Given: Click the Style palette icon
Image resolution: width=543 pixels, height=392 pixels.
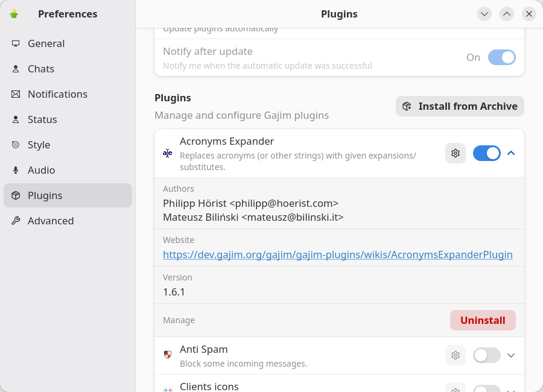Looking at the screenshot, I should (x=16, y=145).
